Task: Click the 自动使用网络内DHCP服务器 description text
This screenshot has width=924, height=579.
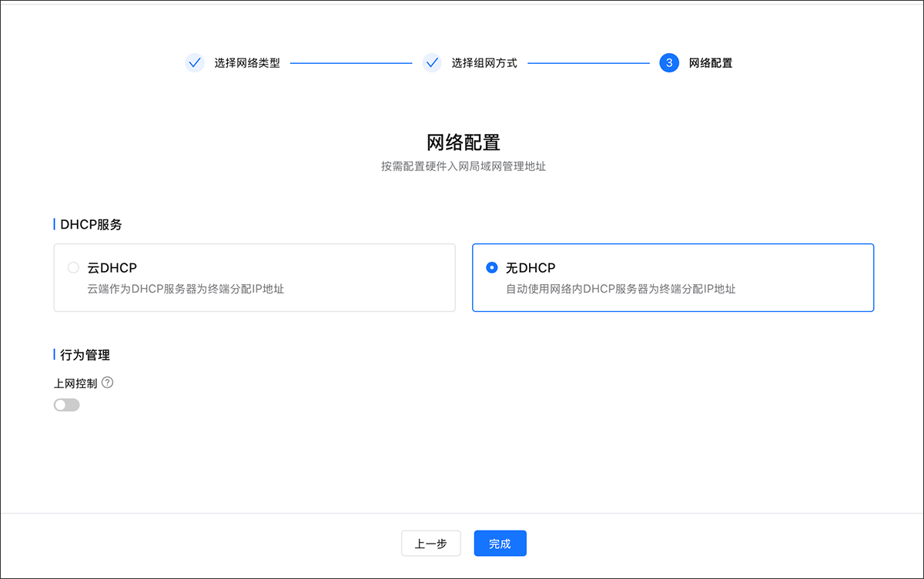Action: coord(620,289)
